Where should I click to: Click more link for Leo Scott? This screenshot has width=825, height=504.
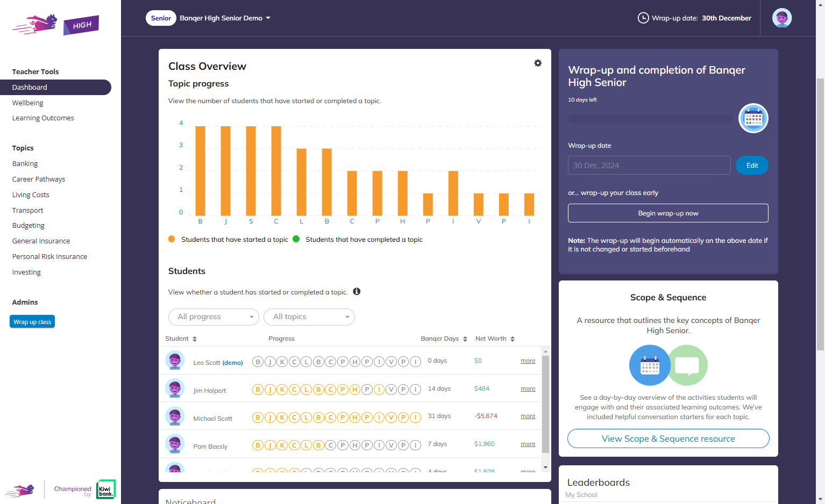[528, 361]
